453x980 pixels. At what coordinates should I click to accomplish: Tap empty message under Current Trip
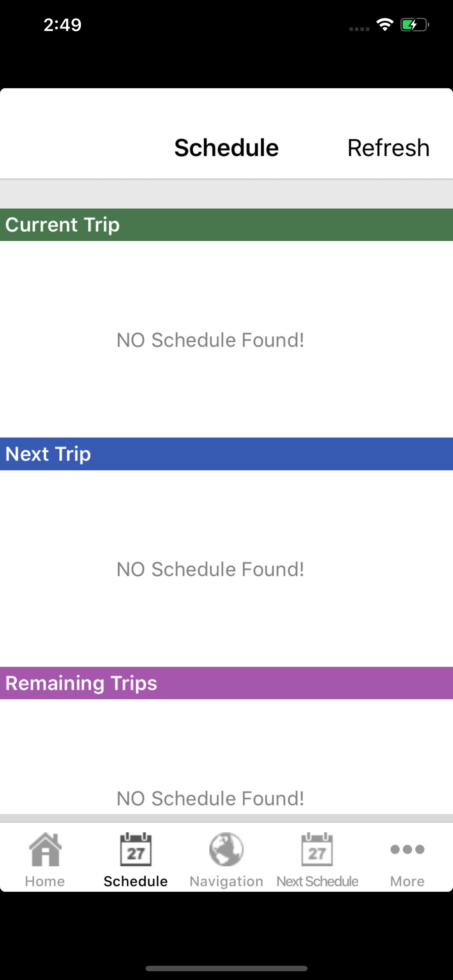(x=210, y=340)
